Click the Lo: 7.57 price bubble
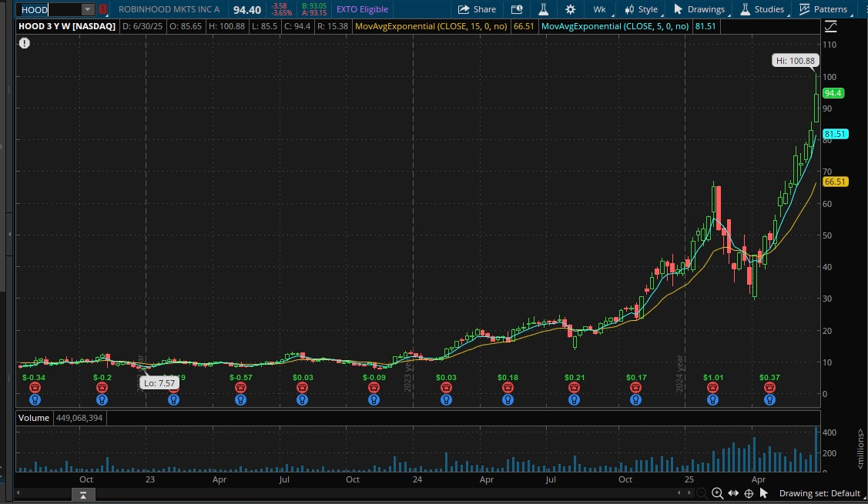 (159, 383)
